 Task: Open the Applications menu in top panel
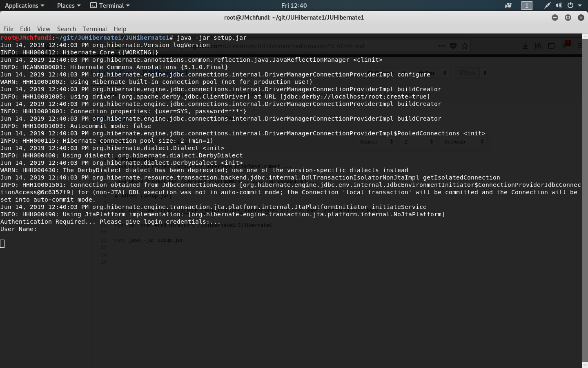pos(24,5)
